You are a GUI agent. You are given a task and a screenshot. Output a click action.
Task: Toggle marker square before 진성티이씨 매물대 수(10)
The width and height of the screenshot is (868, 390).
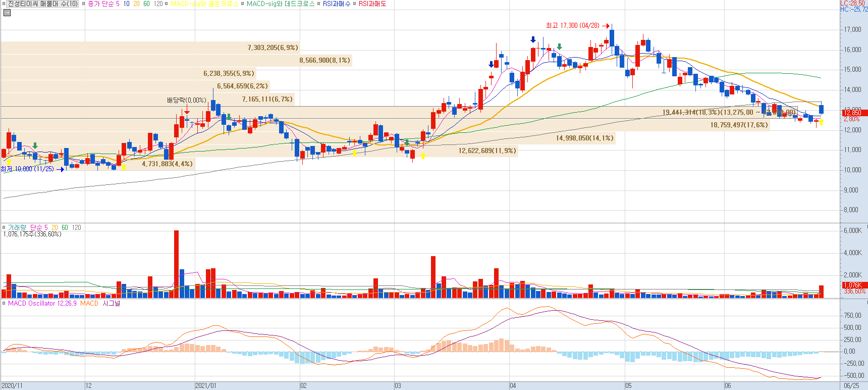tap(4, 4)
